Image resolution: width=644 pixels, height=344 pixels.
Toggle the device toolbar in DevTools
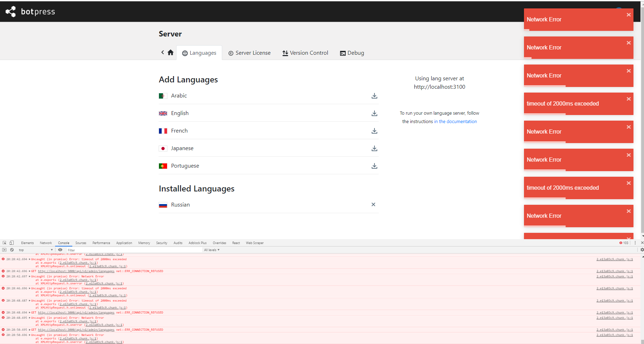(x=12, y=243)
